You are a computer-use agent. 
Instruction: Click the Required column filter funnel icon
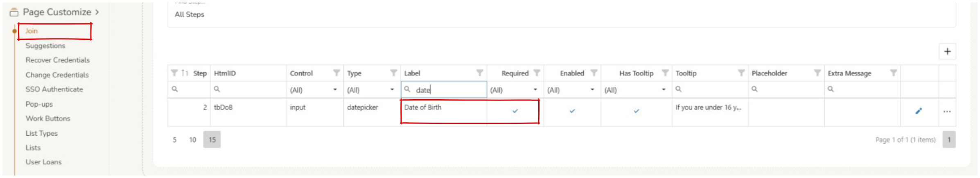537,73
